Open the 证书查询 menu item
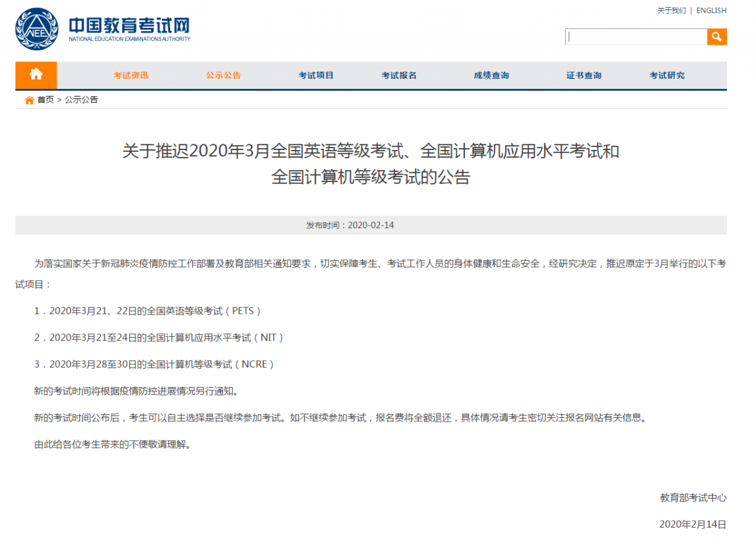The image size is (756, 556). (x=583, y=76)
